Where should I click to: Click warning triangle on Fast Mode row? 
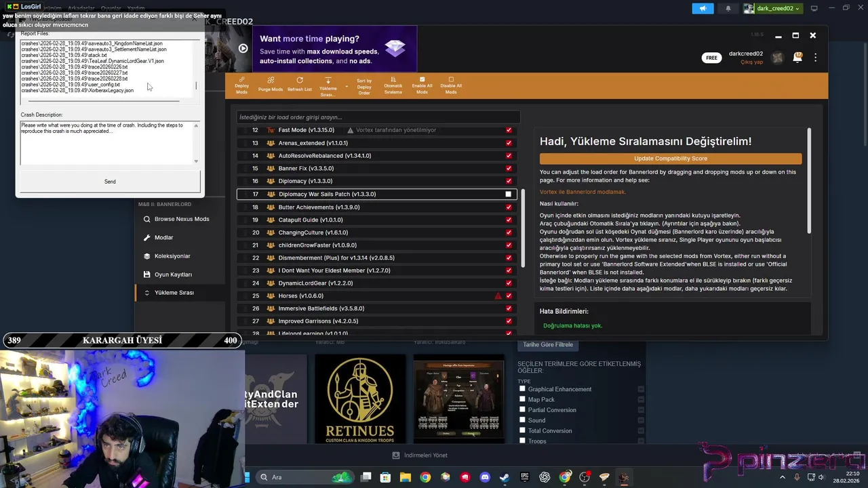[351, 130]
